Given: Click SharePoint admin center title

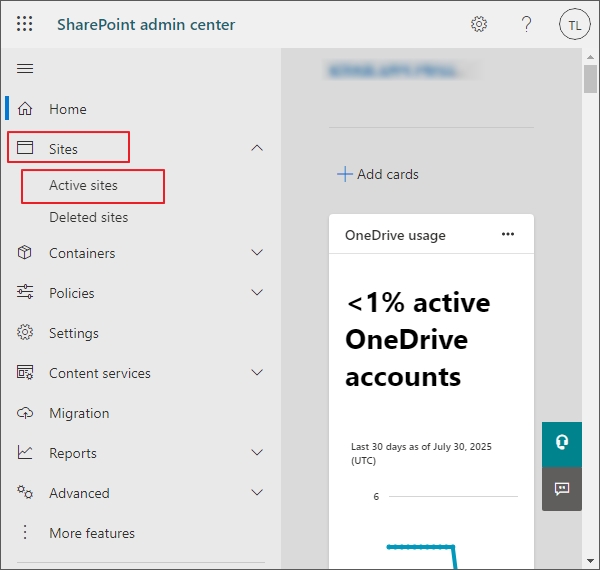Looking at the screenshot, I should (146, 25).
